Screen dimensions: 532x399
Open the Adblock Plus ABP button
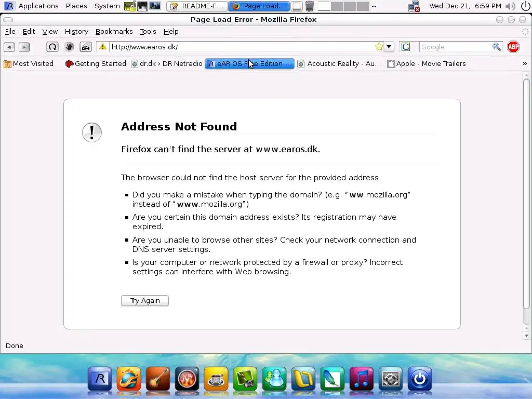[x=513, y=47]
